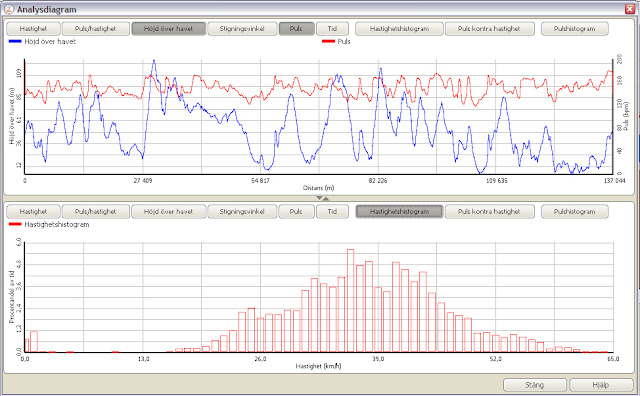Show Pulshistogram in upper chart
The width and height of the screenshot is (640, 396).
click(574, 29)
